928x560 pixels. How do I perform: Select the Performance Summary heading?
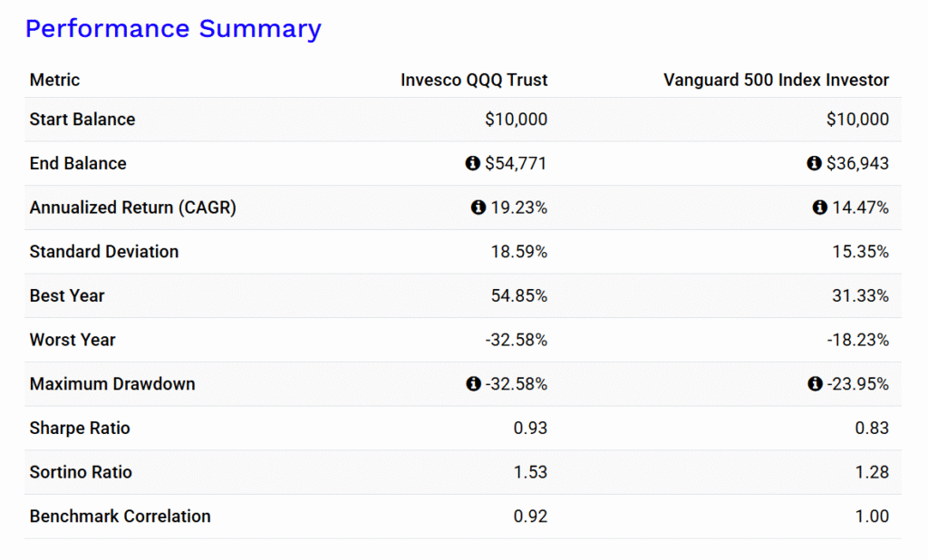point(173,28)
